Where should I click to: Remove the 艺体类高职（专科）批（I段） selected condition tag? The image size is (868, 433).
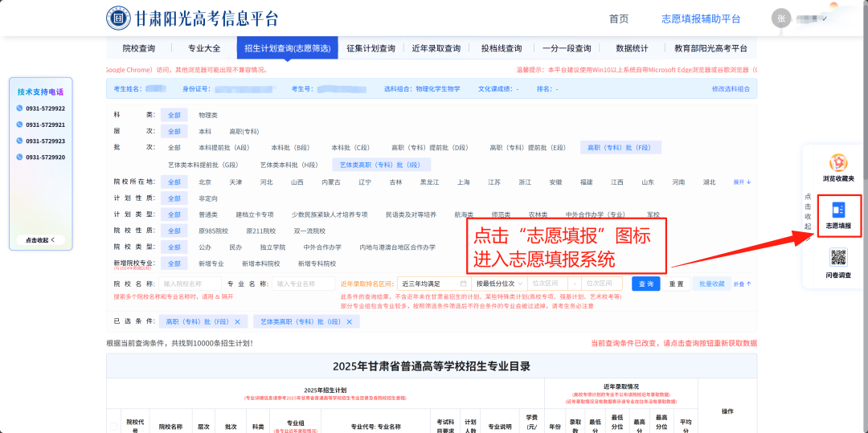tap(350, 321)
